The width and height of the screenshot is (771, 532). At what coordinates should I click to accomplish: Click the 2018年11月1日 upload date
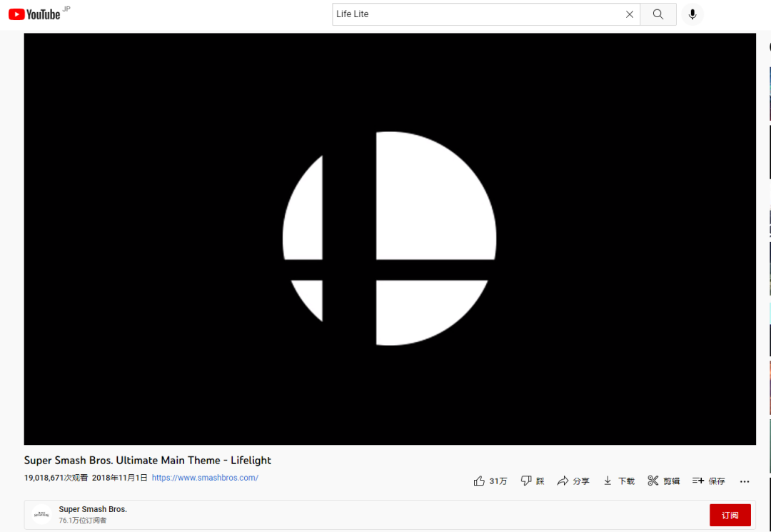tap(119, 478)
